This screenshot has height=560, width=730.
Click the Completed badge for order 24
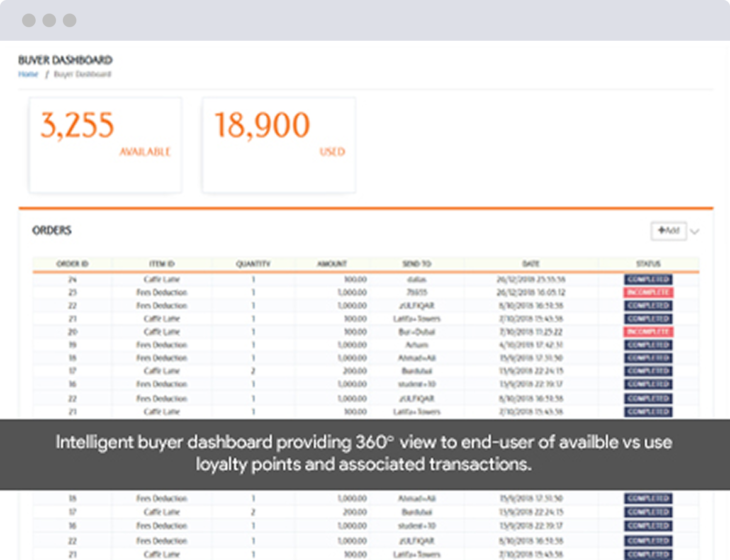click(648, 279)
